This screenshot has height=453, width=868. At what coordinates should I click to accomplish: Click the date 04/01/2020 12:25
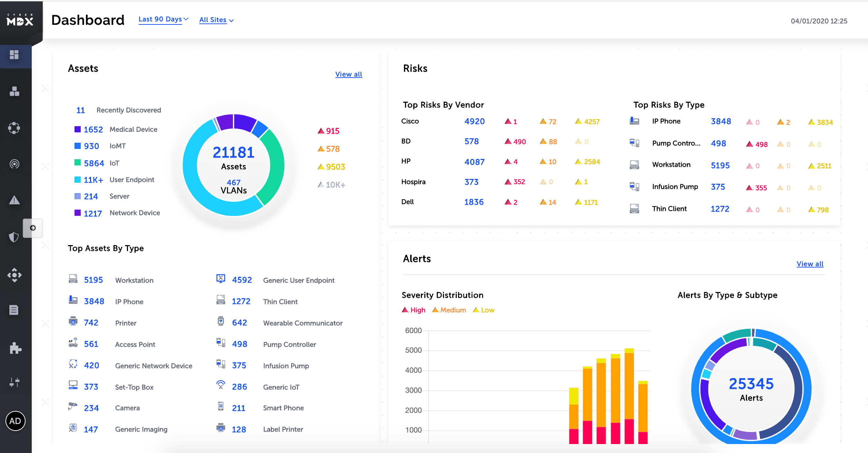(x=819, y=21)
